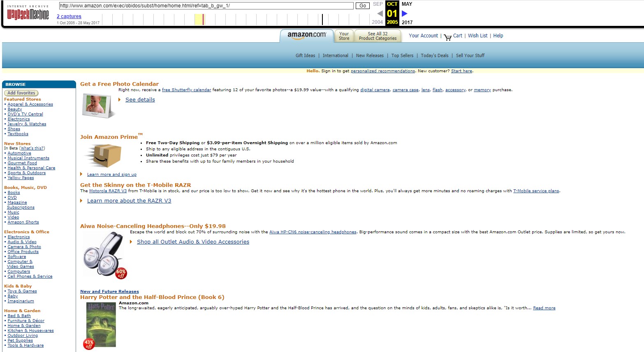
Task: Click the amazon.com logo tab
Action: tap(307, 35)
